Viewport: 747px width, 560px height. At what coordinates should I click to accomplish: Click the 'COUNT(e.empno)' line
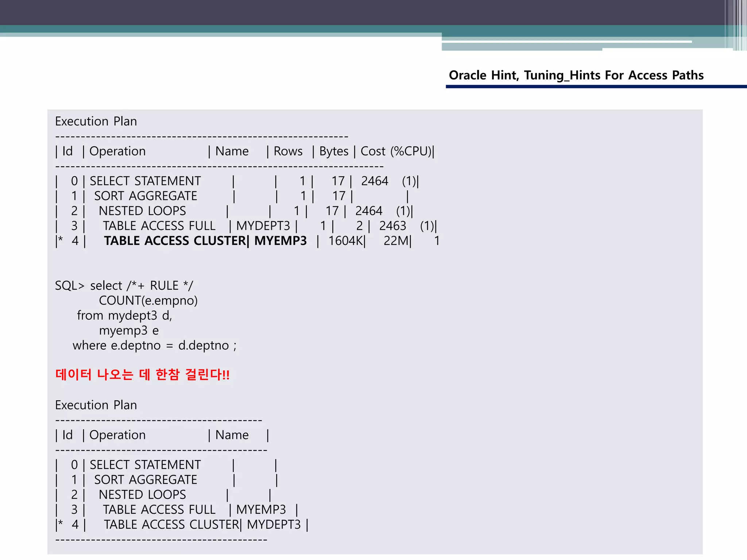pos(148,301)
